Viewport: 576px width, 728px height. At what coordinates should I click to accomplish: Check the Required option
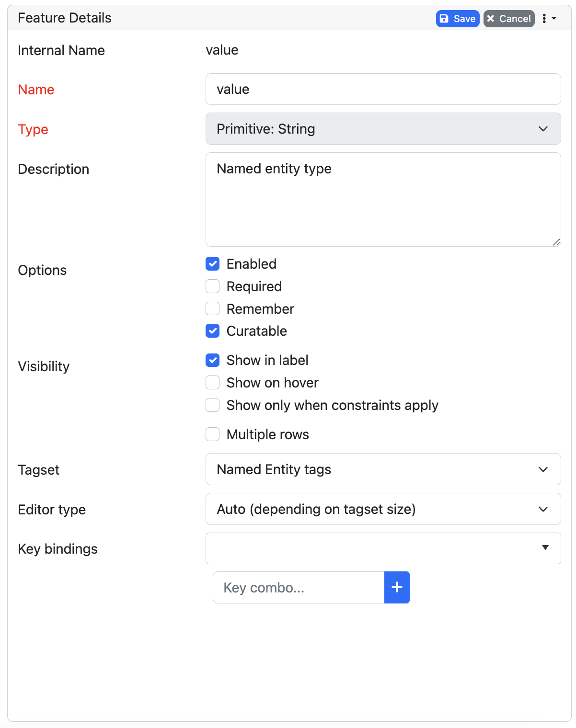click(x=212, y=286)
